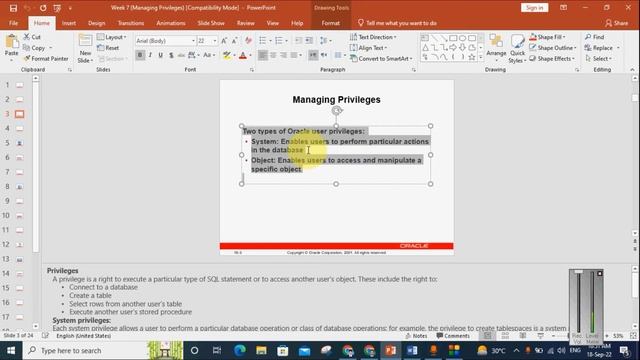The height and width of the screenshot is (360, 640).
Task: Expand the Layout dropdown
Action: click(111, 37)
